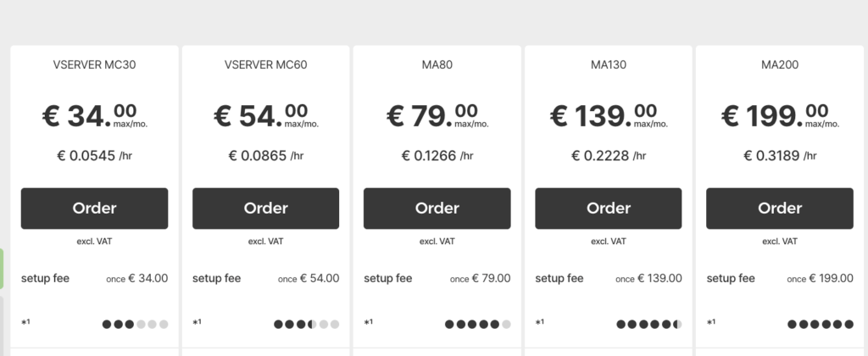Click the € 0.3189 /hr hourly rate
The width and height of the screenshot is (868, 356).
tap(780, 156)
